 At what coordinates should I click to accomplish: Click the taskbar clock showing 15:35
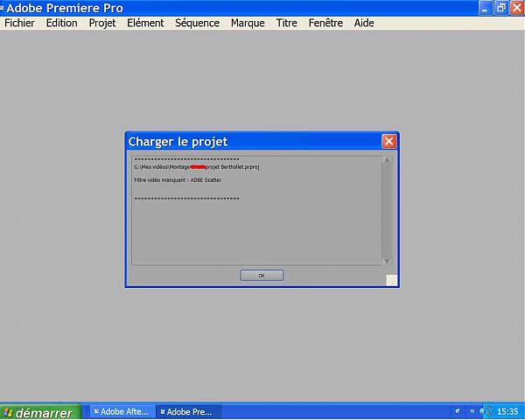point(507,411)
